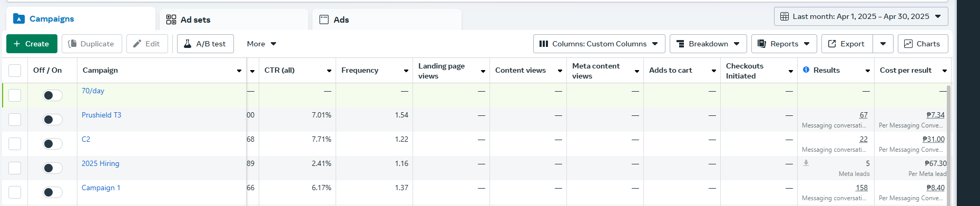Click the Ad sets grid icon
980x206 pixels.
[171, 19]
